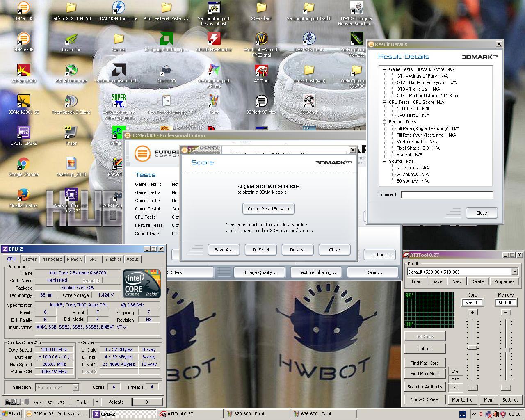Viewport: 525px width, 420px height.
Task: Click the DE language indicator in taskbar
Action: pyautogui.click(x=462, y=414)
